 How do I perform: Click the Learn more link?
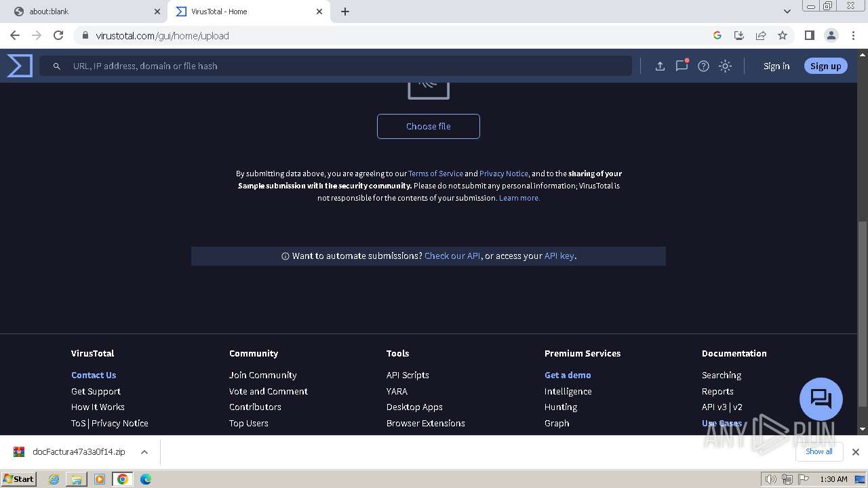point(519,198)
